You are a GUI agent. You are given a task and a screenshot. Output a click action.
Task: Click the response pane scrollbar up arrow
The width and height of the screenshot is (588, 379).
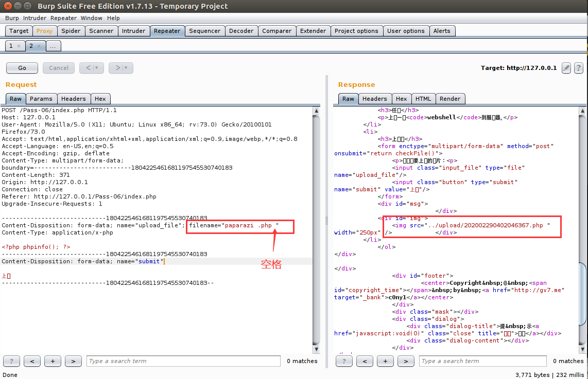(582, 111)
